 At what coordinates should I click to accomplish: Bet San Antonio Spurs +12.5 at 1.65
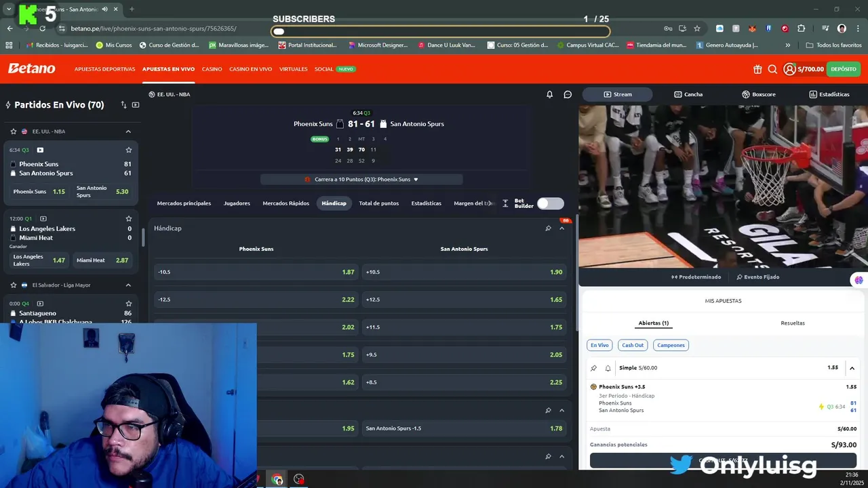464,300
